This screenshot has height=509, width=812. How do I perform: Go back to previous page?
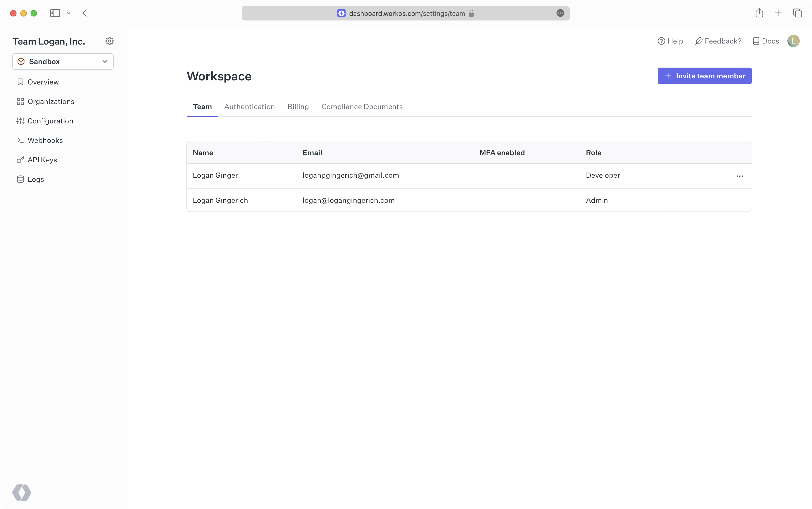click(x=85, y=13)
